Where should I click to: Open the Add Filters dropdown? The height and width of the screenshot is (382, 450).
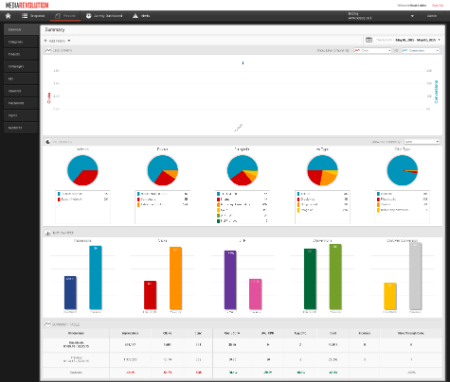(x=57, y=41)
